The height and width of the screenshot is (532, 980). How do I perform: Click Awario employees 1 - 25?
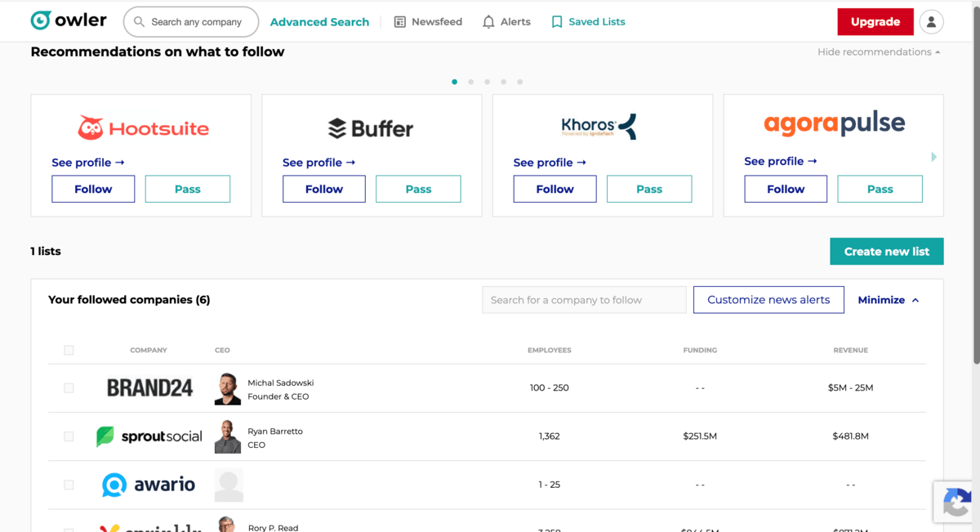pos(549,485)
